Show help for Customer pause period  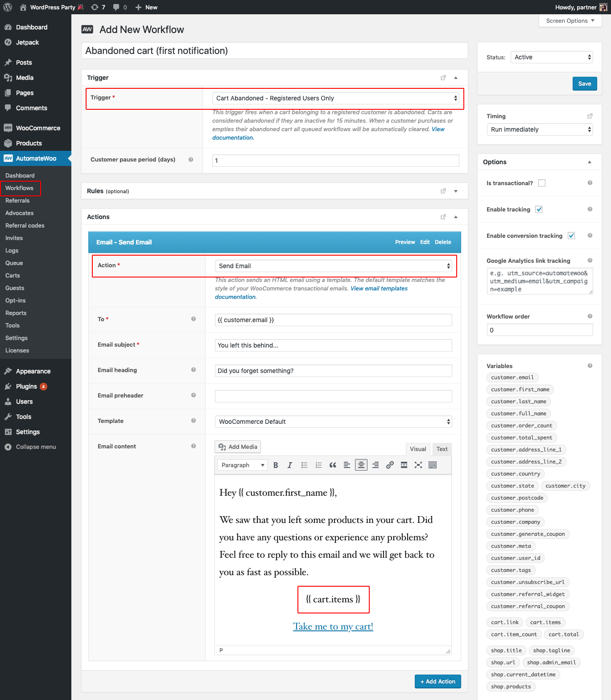click(191, 160)
